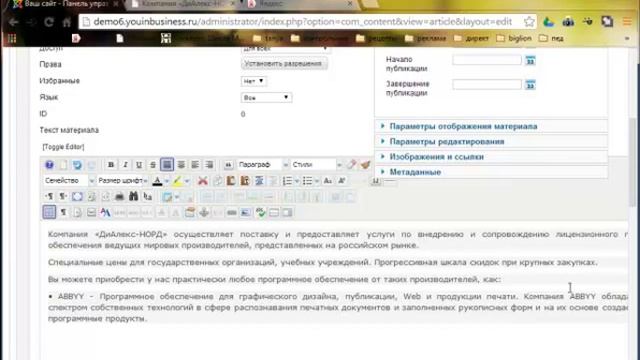This screenshot has width=640, height=360.
Task: Switch to the Яндекс browser tab
Action: click(x=300, y=4)
